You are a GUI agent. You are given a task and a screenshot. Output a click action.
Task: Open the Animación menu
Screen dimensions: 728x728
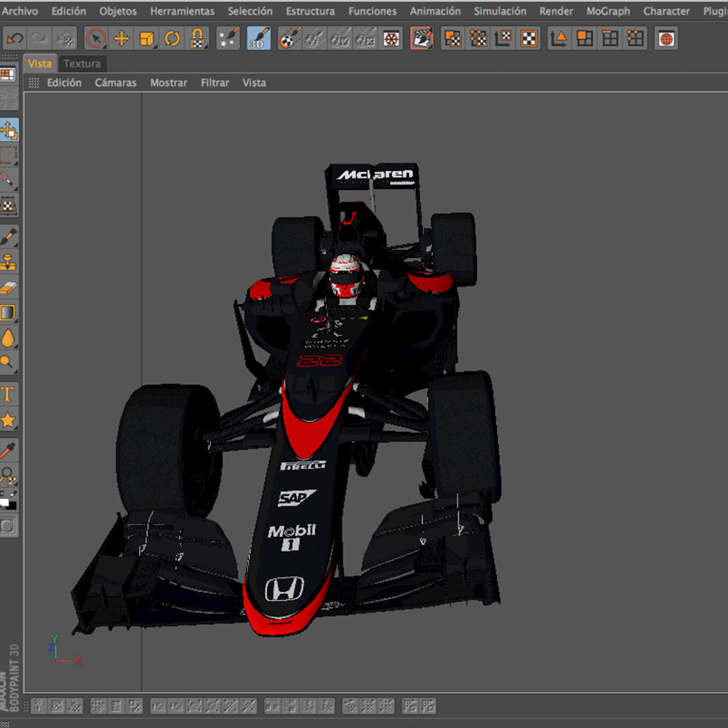point(435,11)
